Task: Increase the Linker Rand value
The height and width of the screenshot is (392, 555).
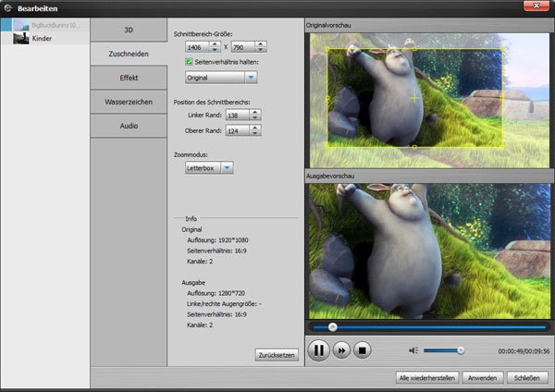Action: pyautogui.click(x=255, y=112)
